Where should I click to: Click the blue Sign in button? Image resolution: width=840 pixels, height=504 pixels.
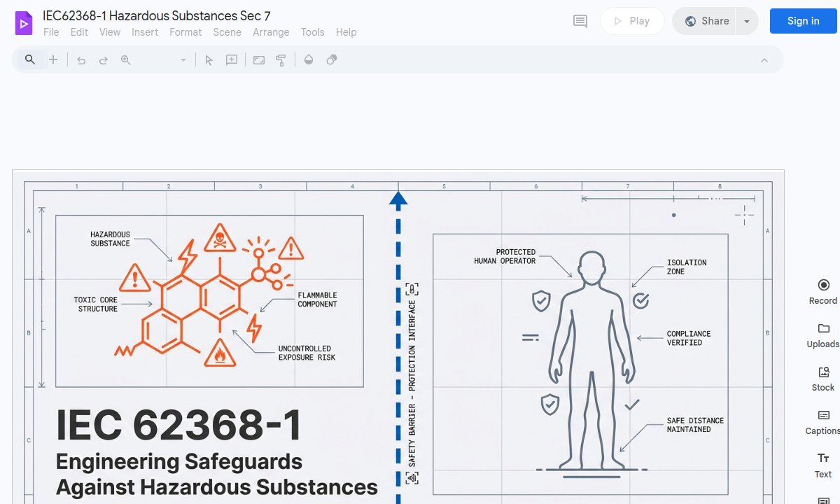click(803, 21)
